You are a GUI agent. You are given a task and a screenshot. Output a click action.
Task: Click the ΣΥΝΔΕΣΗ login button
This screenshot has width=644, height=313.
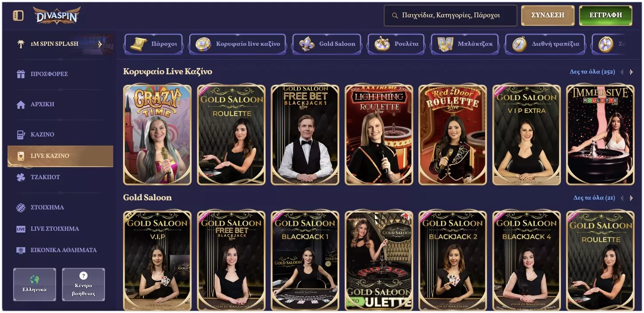click(548, 15)
